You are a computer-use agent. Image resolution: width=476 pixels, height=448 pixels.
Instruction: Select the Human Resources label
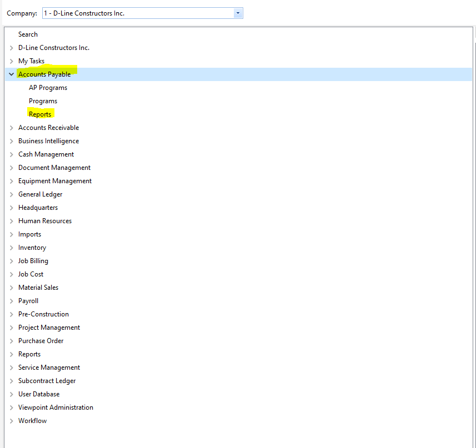tap(45, 221)
